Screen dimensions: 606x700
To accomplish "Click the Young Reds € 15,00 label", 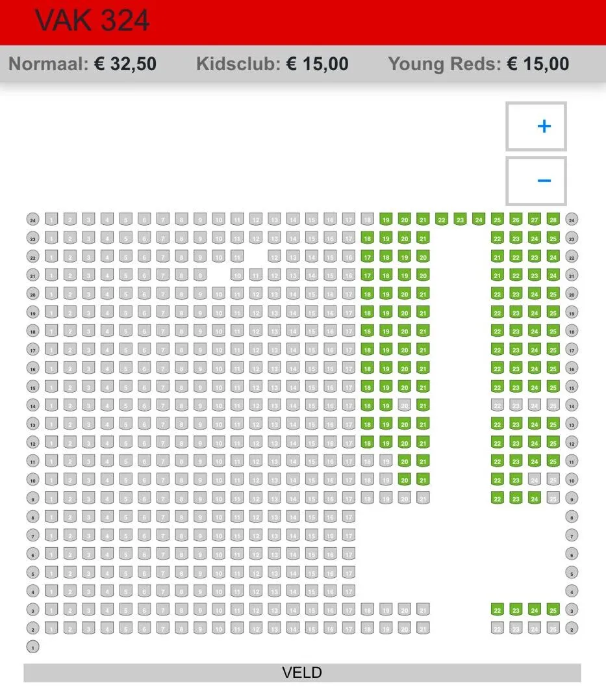I will [x=478, y=64].
